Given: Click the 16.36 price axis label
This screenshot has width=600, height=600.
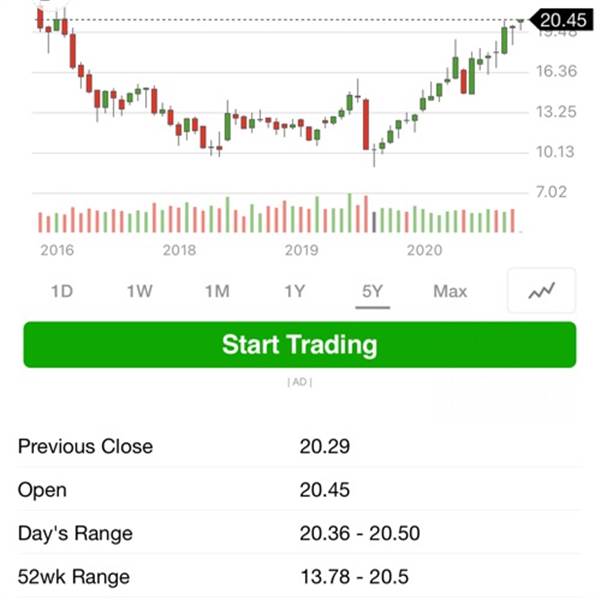Looking at the screenshot, I should pyautogui.click(x=556, y=71).
